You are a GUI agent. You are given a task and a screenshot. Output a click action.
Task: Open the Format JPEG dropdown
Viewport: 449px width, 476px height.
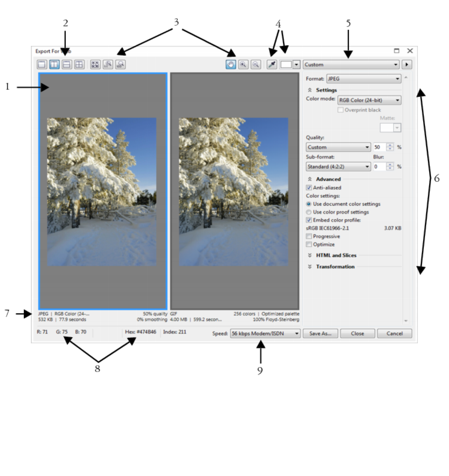click(364, 78)
